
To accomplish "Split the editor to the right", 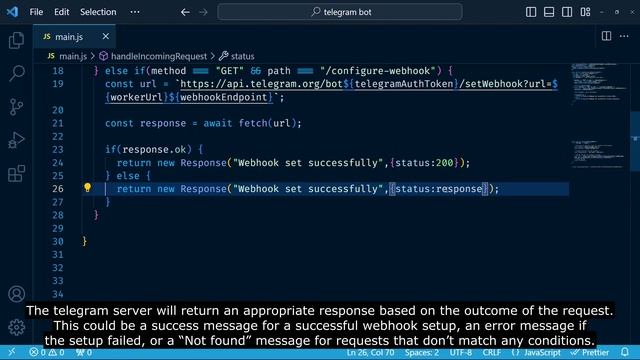I will pyautogui.click(x=607, y=36).
